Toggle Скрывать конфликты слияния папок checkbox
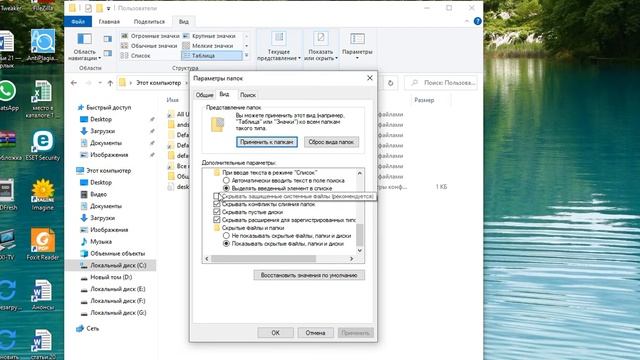Viewport: 640px width, 360px height. [217, 204]
